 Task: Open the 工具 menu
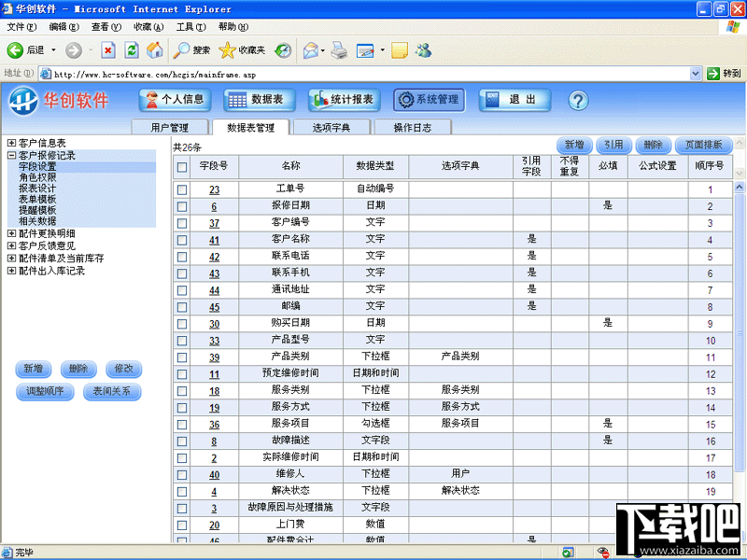pos(191,27)
